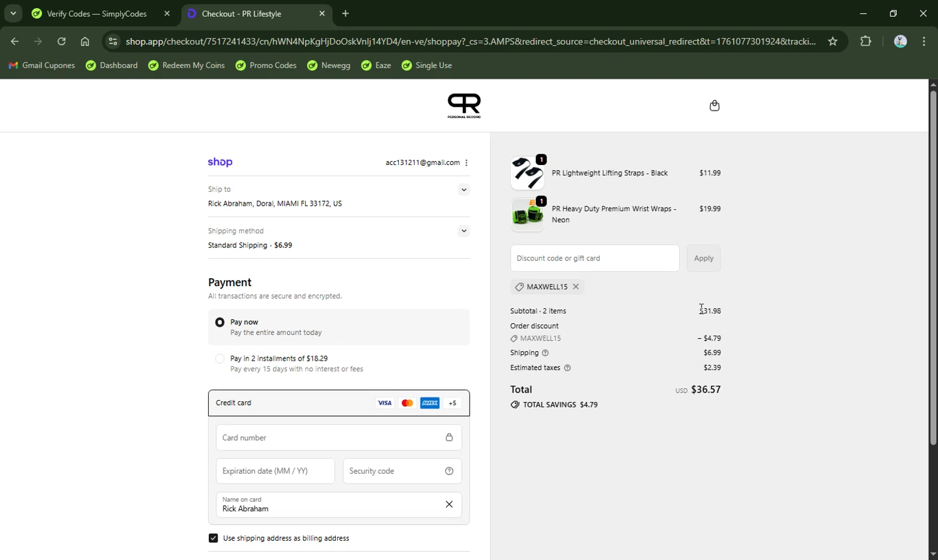Open the tab search dropdown
The height and width of the screenshot is (560, 938).
13,13
